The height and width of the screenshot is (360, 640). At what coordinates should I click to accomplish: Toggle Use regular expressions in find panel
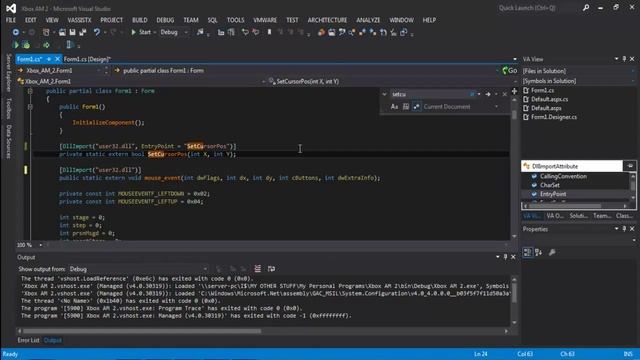(x=416, y=107)
